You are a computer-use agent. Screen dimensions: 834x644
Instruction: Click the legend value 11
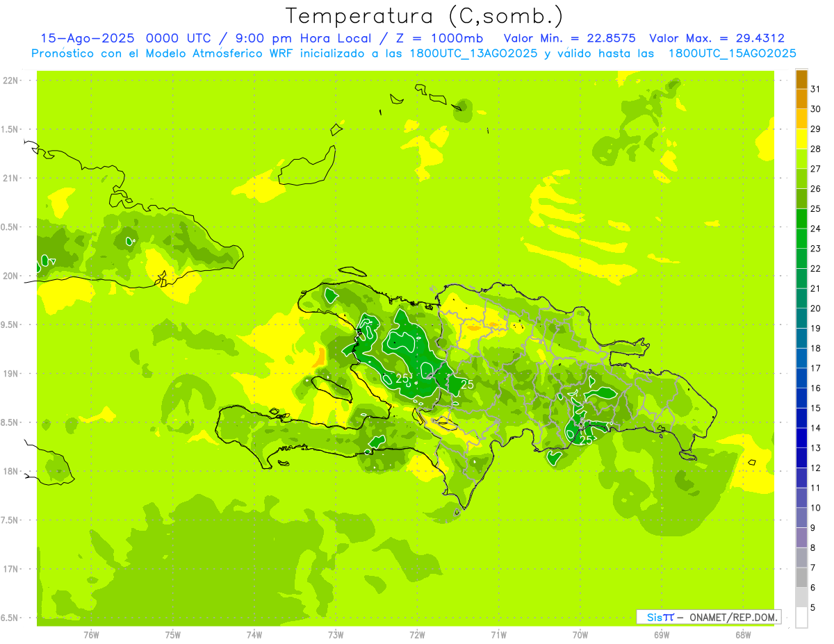tap(816, 488)
